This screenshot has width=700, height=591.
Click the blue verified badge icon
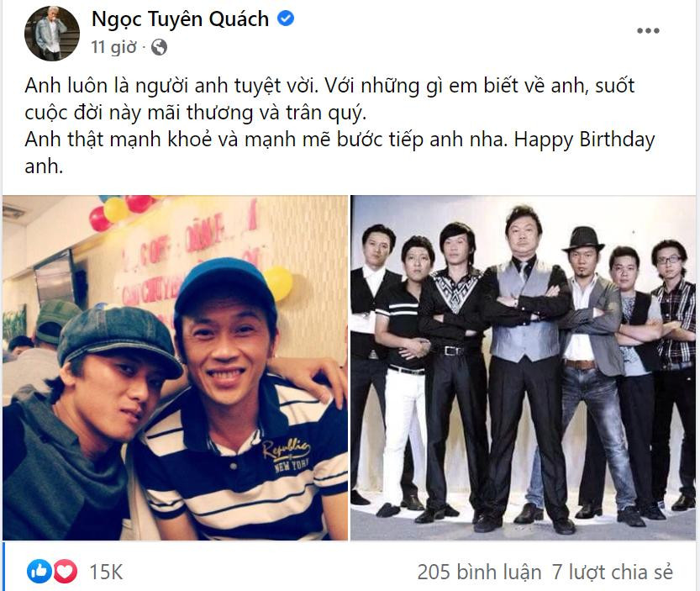pos(286,18)
